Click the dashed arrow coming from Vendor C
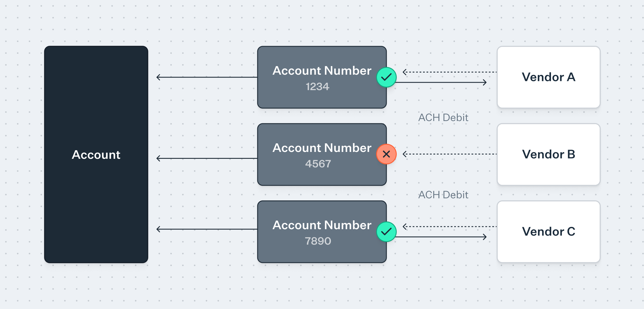This screenshot has width=644, height=309. pos(449,227)
